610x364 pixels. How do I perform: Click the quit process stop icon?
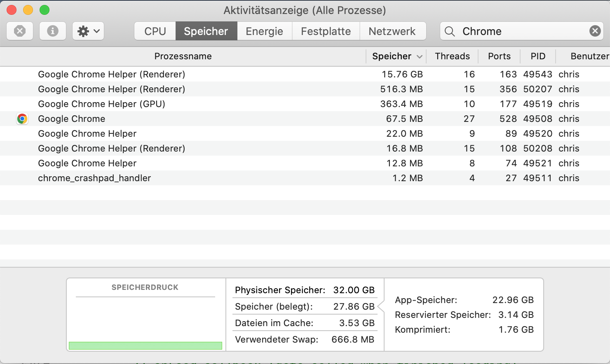coord(20,31)
